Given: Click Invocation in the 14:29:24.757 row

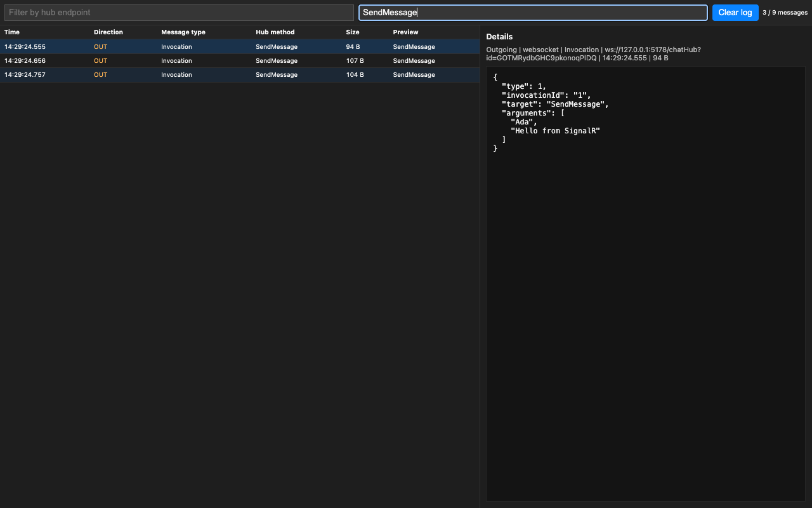Looking at the screenshot, I should [176, 75].
